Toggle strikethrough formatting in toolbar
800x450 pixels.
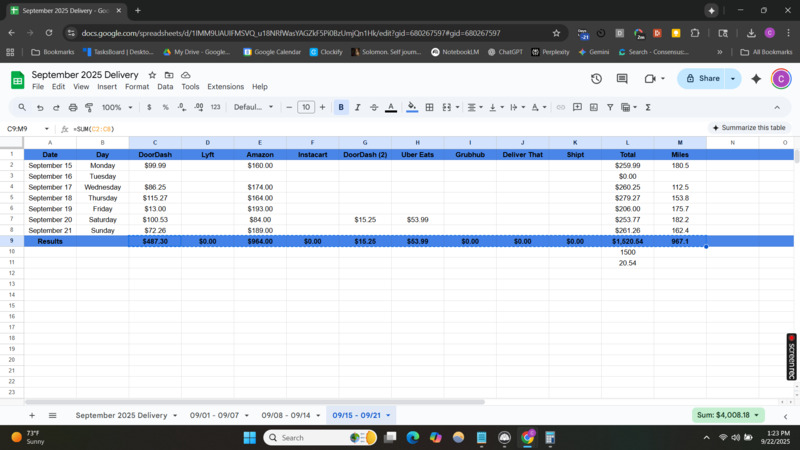[x=373, y=107]
